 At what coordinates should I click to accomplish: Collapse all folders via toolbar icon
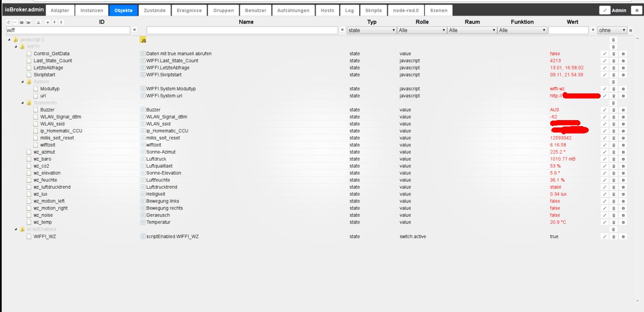[x=21, y=22]
